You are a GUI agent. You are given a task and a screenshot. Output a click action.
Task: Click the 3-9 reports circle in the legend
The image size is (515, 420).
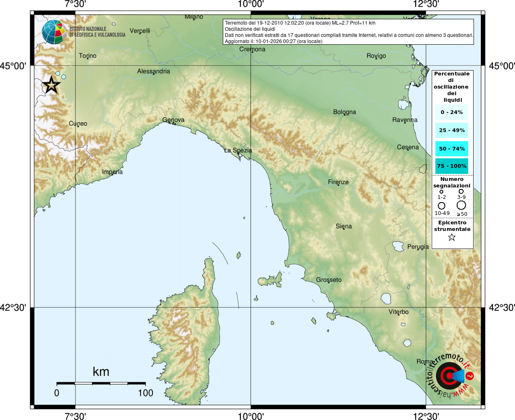(x=461, y=192)
